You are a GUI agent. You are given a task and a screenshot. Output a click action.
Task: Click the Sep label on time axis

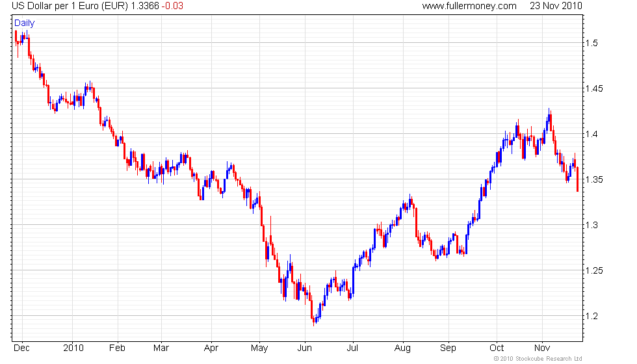point(448,348)
